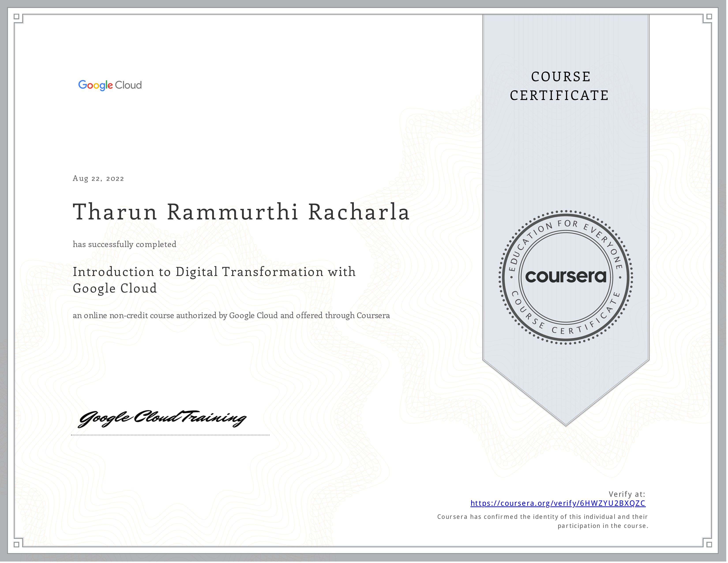Click the Google Cloud logo

pos(110,85)
